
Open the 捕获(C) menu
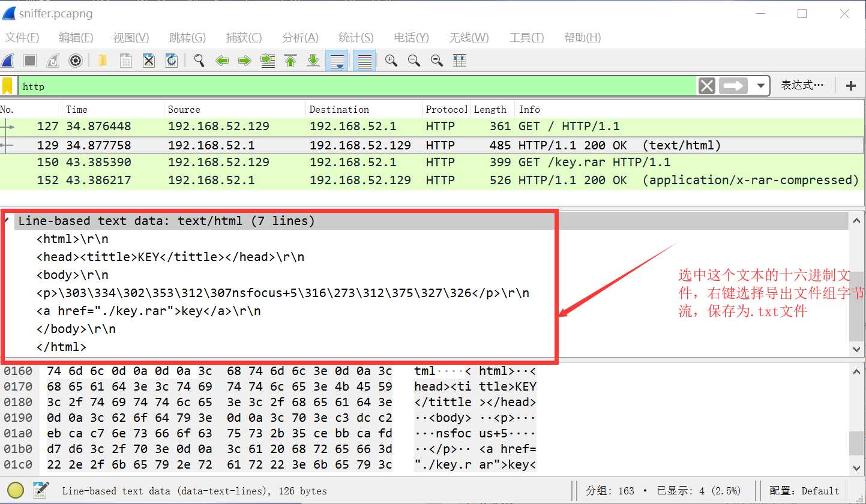[x=244, y=38]
